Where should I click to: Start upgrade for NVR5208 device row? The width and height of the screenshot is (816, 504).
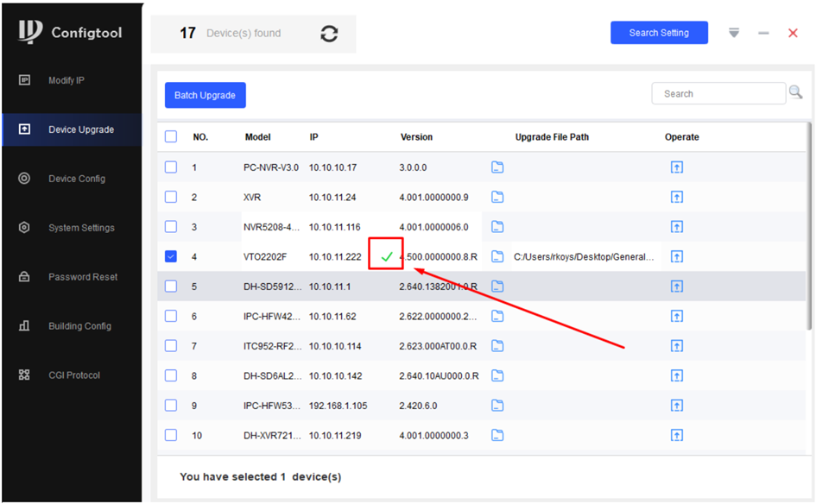point(677,227)
